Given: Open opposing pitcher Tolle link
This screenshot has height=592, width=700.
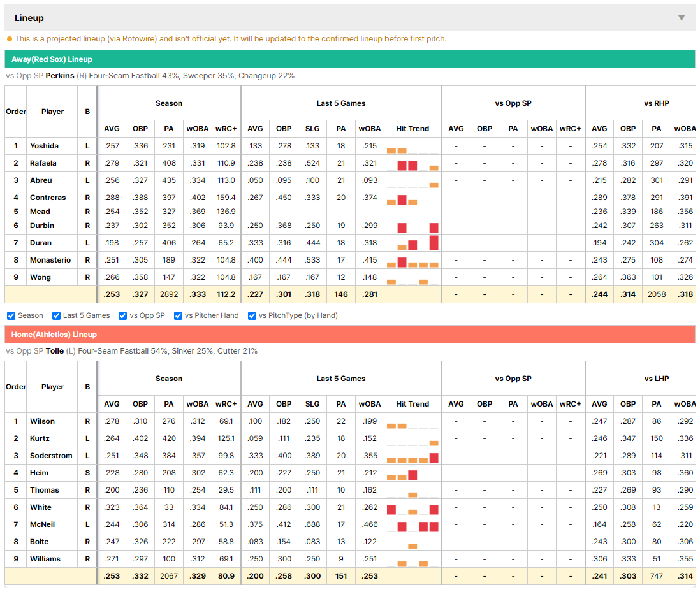Looking at the screenshot, I should [x=54, y=351].
